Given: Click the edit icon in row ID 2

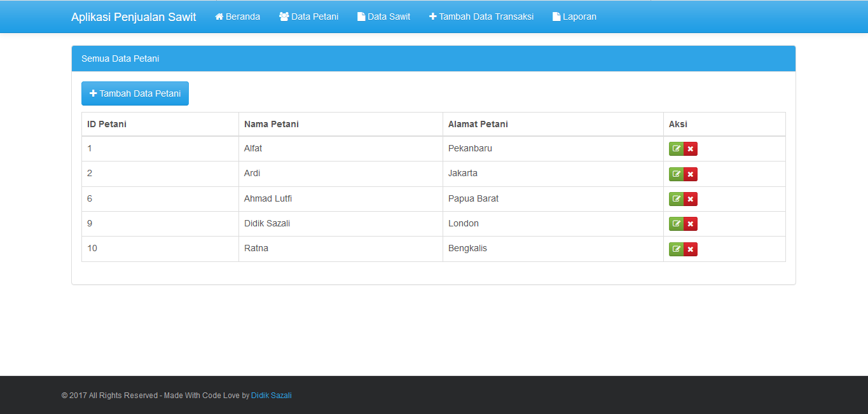Looking at the screenshot, I should tap(676, 173).
